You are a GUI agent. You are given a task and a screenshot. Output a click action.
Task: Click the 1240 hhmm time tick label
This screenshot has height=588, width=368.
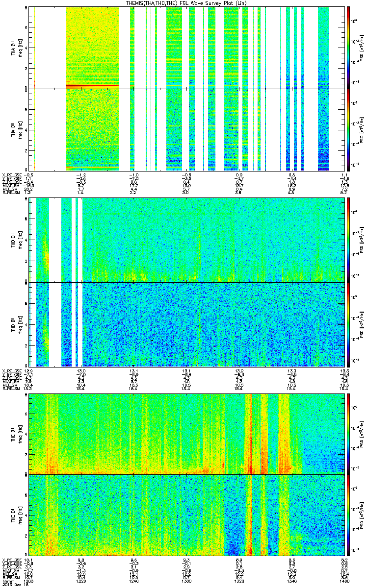pos(133,581)
